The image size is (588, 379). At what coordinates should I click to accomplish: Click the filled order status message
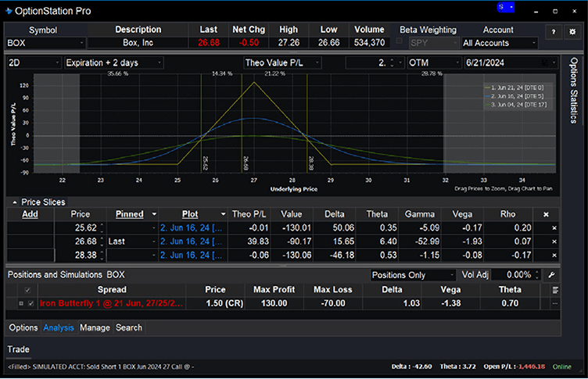pyautogui.click(x=101, y=367)
